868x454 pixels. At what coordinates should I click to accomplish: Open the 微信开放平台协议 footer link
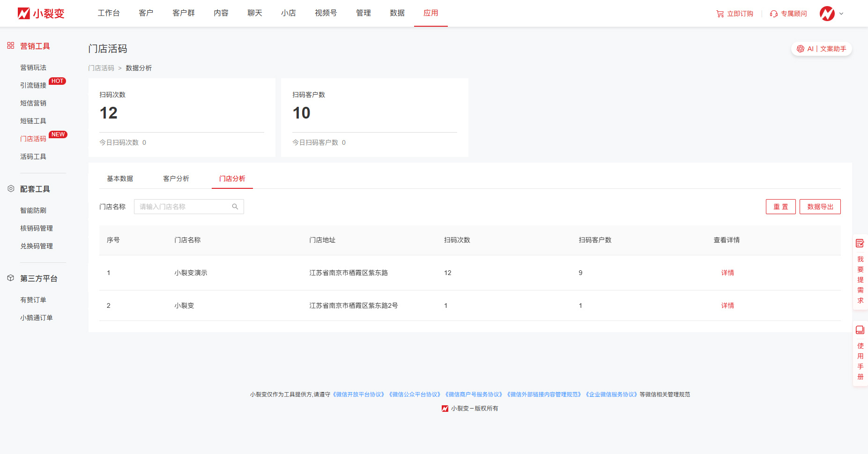coord(359,394)
